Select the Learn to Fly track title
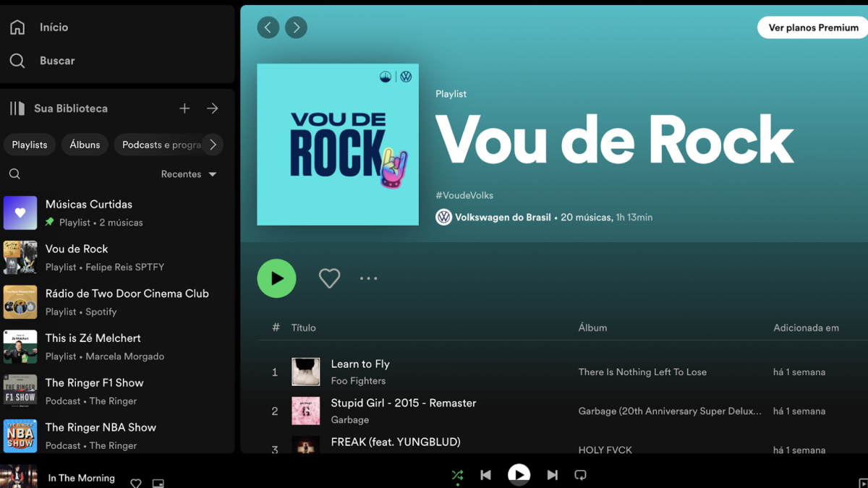 point(360,364)
